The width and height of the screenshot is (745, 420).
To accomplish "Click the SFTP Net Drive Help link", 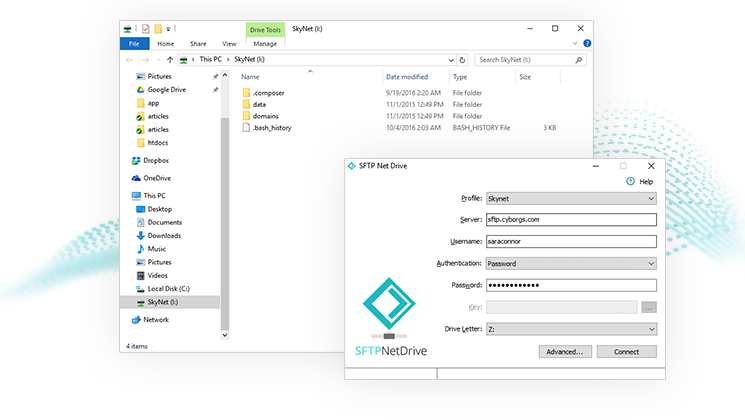I will 646,182.
